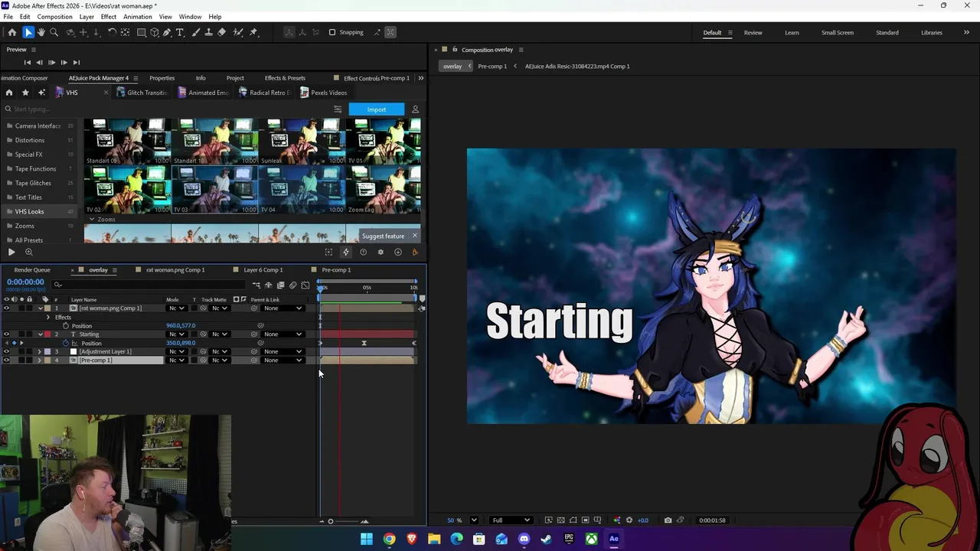Image resolution: width=980 pixels, height=551 pixels.
Task: Open the Effect menu
Action: tap(109, 17)
